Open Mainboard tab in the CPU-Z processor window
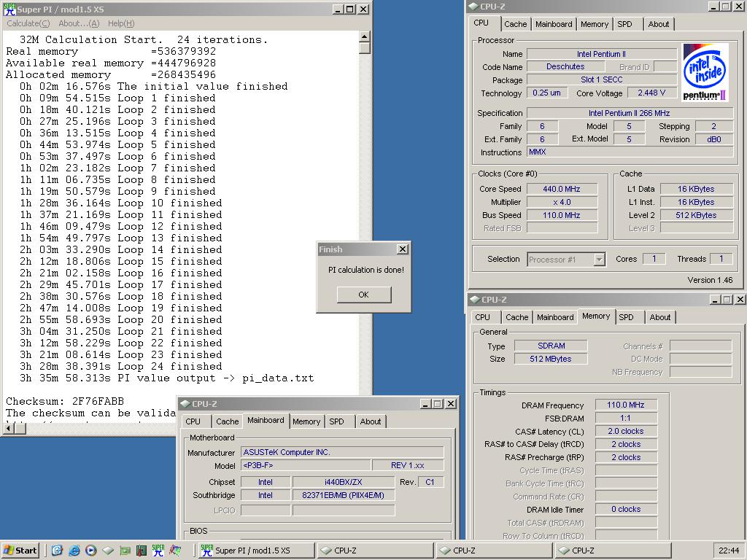The image size is (747, 560). point(554,24)
